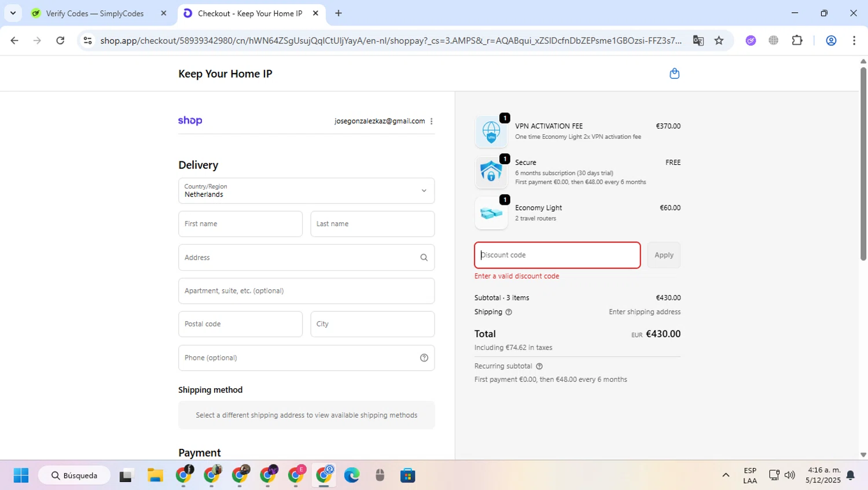Open the volume control in system tray
868x490 pixels.
pyautogui.click(x=790, y=476)
